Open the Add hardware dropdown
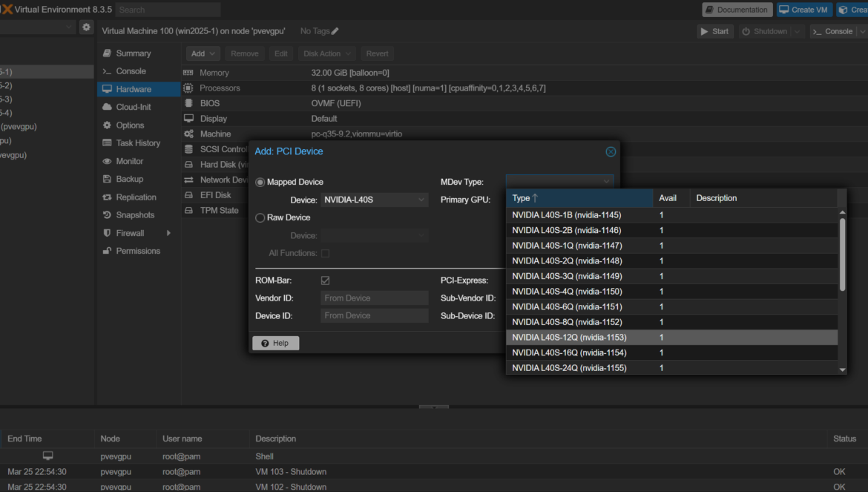Viewport: 868px width, 492px height. point(203,53)
